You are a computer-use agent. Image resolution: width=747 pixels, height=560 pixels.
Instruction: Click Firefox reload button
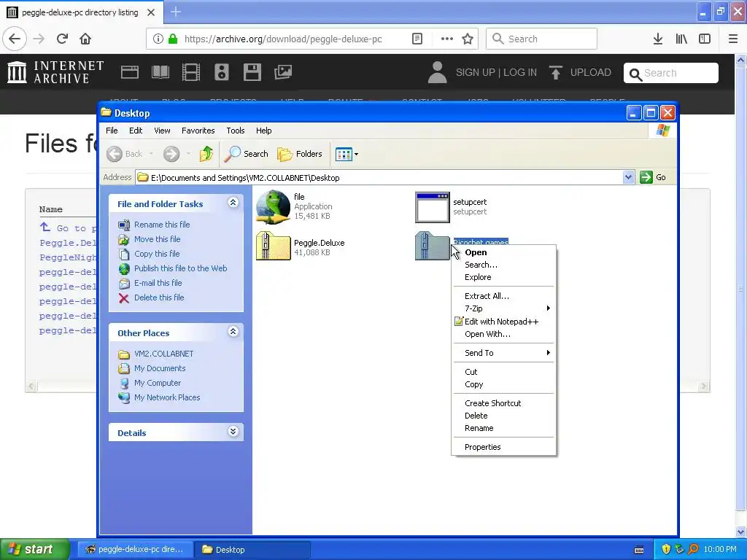62,39
